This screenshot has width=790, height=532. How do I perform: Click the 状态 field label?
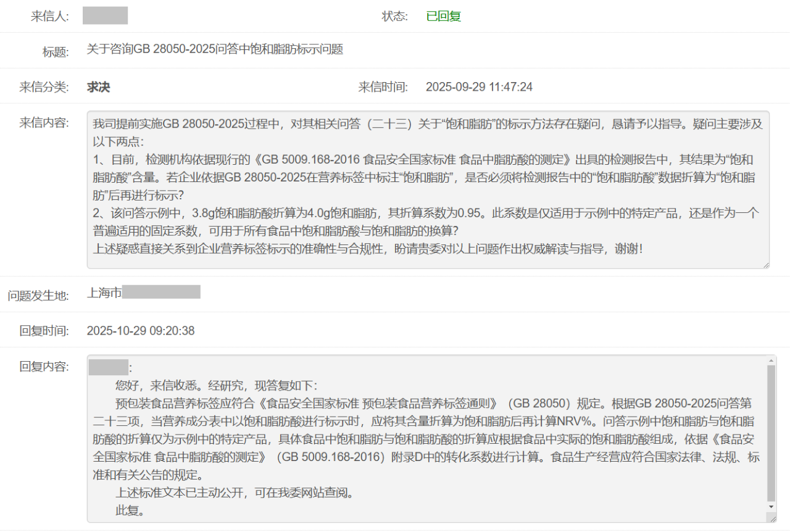pos(395,16)
